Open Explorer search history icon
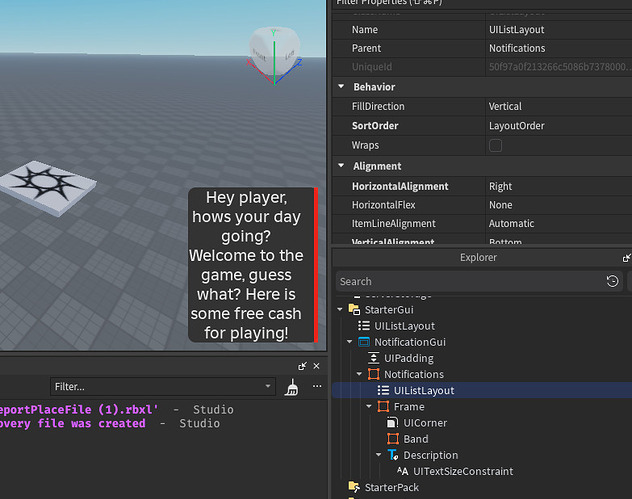 click(x=613, y=281)
